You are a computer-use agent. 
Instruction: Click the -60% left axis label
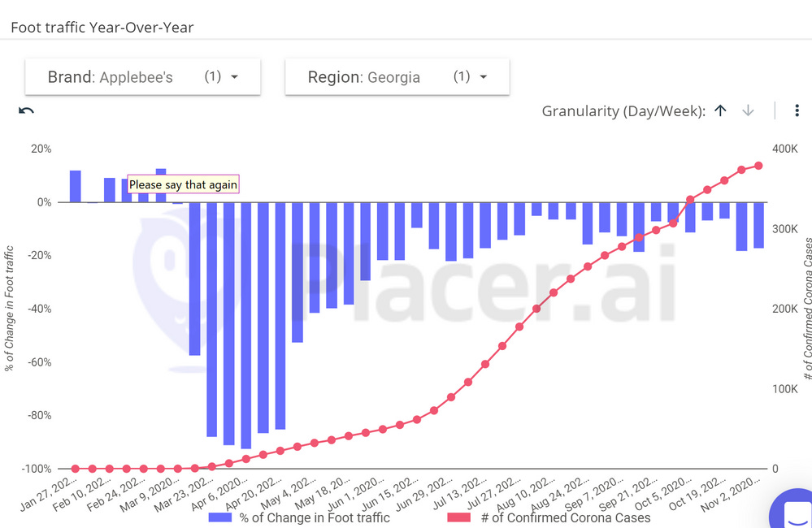39,362
